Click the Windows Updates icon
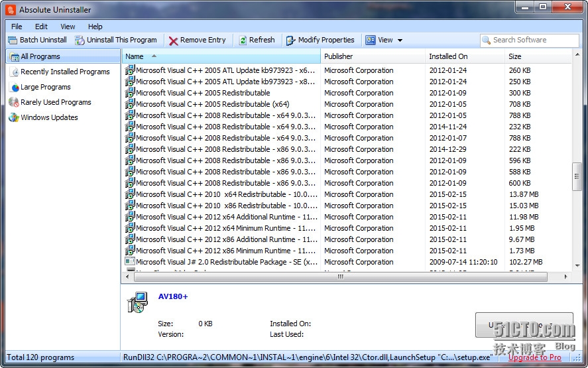This screenshot has width=588, height=368. (14, 117)
